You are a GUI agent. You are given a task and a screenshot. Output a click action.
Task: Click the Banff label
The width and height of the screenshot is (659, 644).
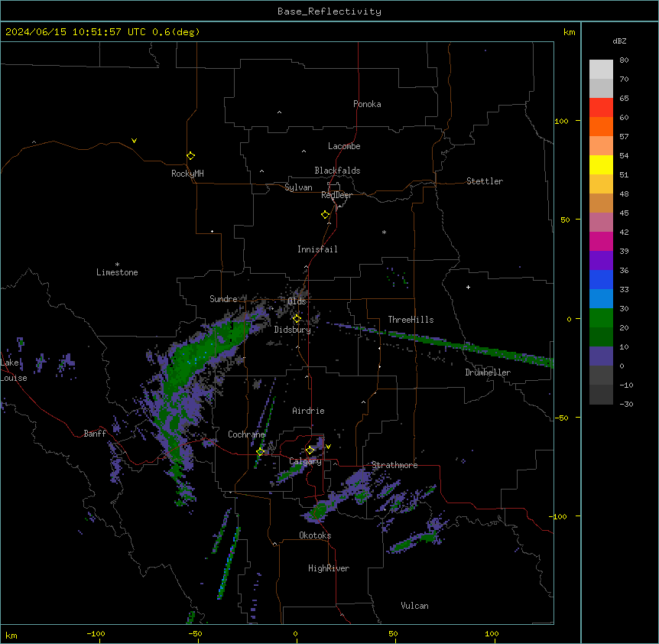pos(95,434)
